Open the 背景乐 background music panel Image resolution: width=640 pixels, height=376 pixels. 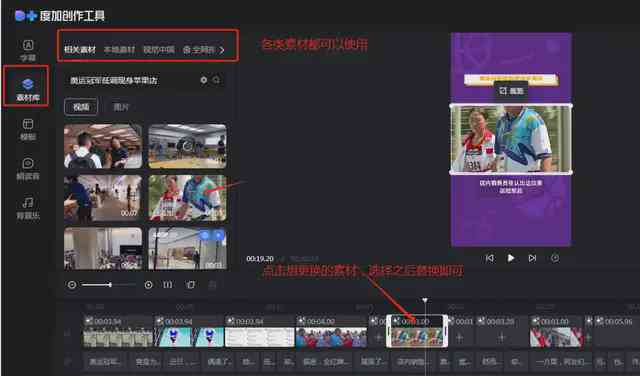[x=28, y=208]
